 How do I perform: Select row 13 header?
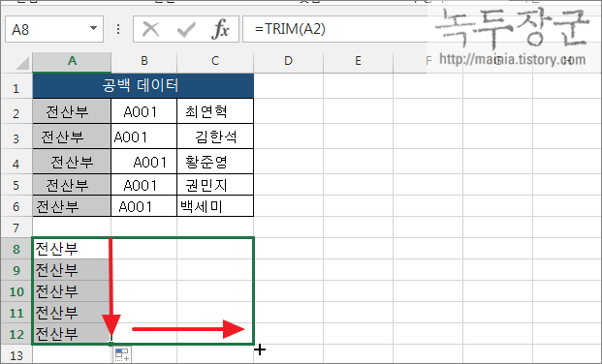pos(16,355)
